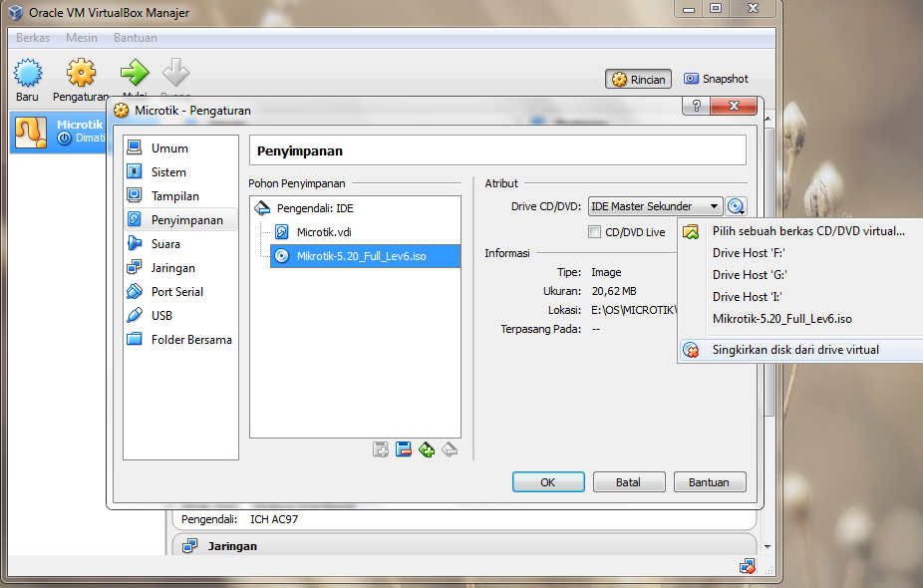The height and width of the screenshot is (588, 923).
Task: Click the remove controller icon below storage tree
Action: (x=404, y=450)
